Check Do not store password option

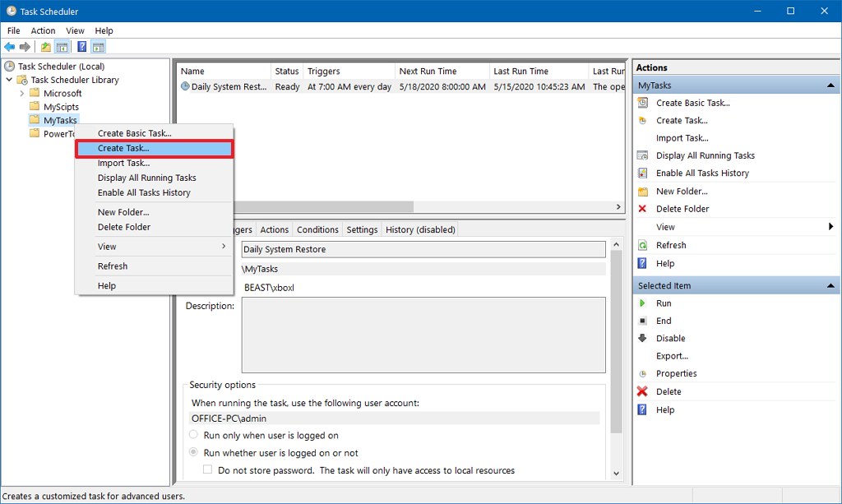click(206, 469)
